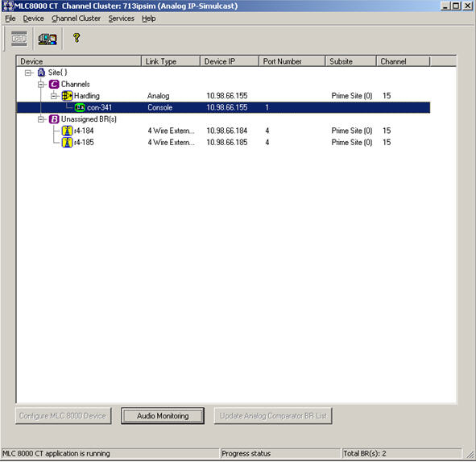
Task: Select the r4-185 base radio row
Action: [223, 142]
